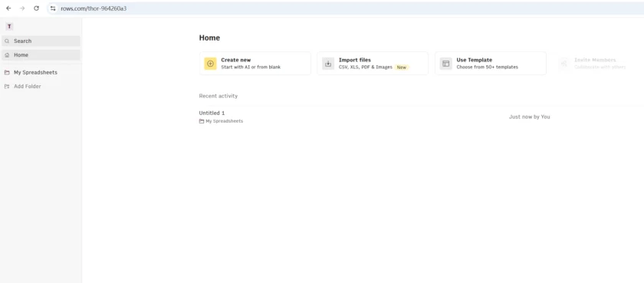Click the Home page heading

click(209, 38)
